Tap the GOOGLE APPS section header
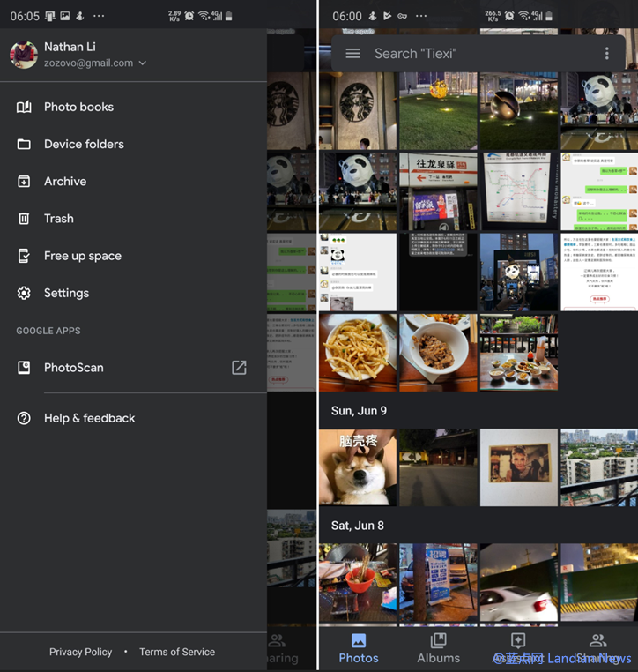Viewport: 638px width, 672px height. [48, 331]
